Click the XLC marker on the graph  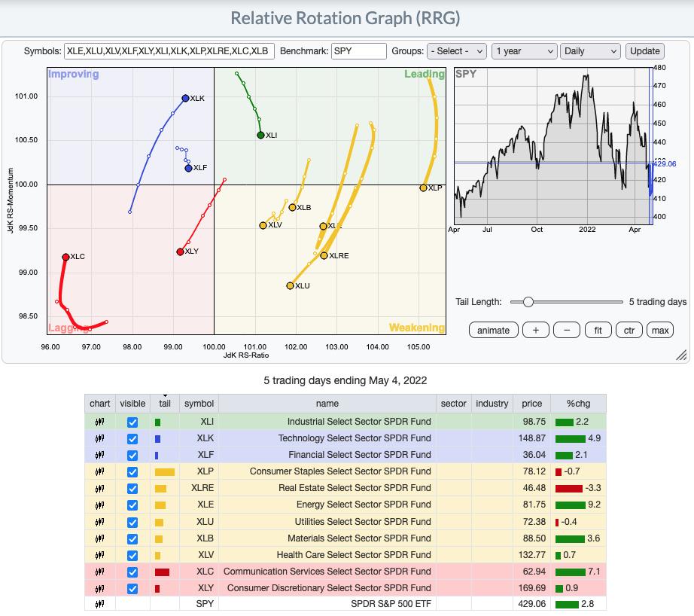pos(66,257)
